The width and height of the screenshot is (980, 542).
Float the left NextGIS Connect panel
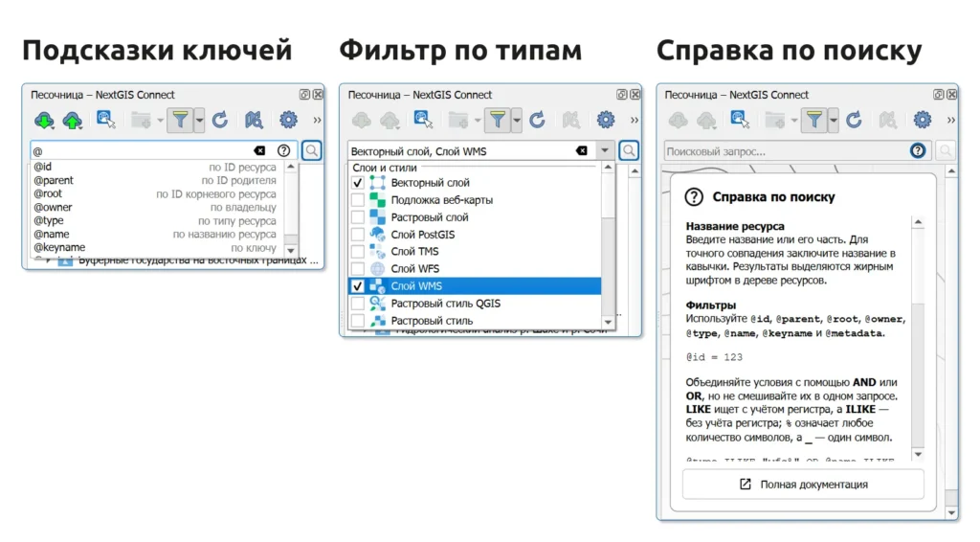point(304,95)
